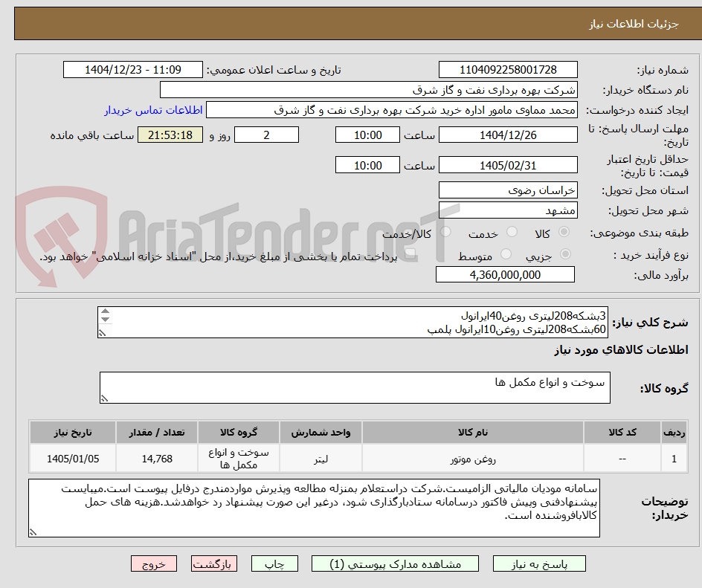This screenshot has height=588, width=702.
Task: Click the توضیحات خریدار text area
Action: coord(315,508)
